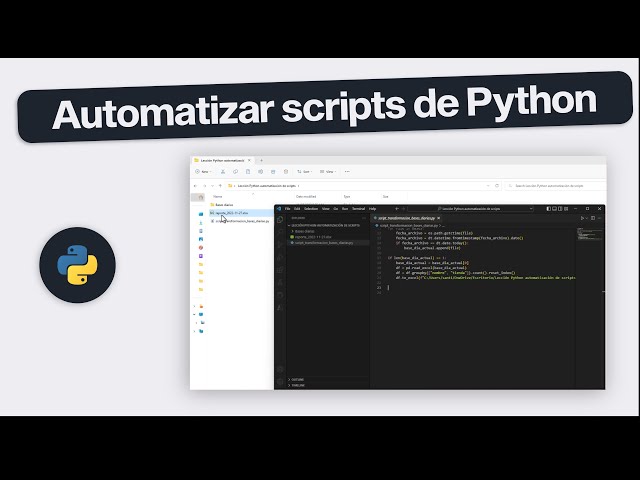Open the View dropdown in File Explorer
640x480 pixels.
coord(328,172)
